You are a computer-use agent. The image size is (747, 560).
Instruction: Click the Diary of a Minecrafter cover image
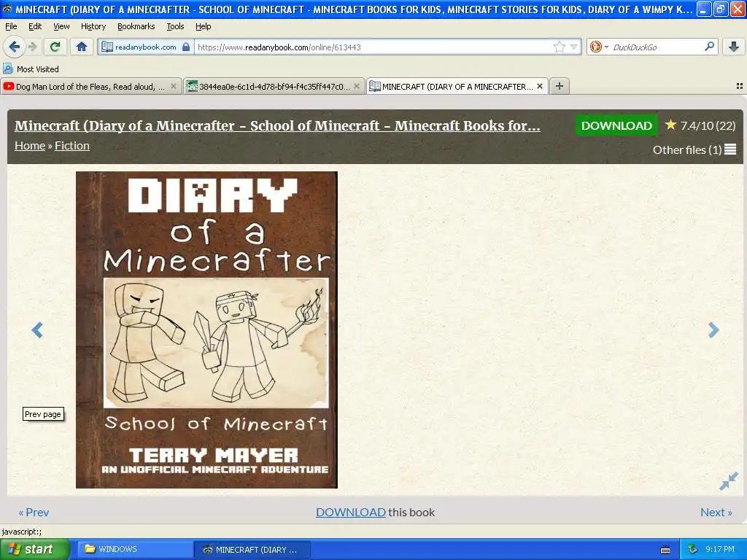coord(206,330)
